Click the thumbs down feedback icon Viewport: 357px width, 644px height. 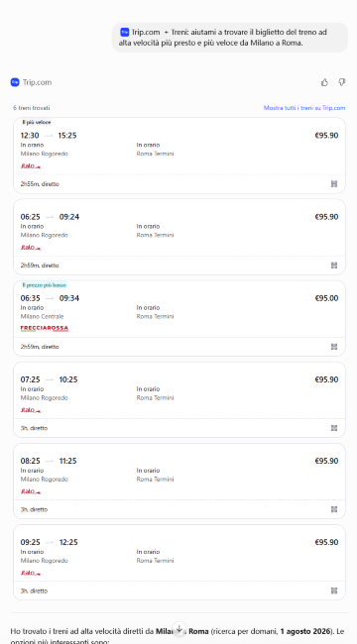[342, 82]
